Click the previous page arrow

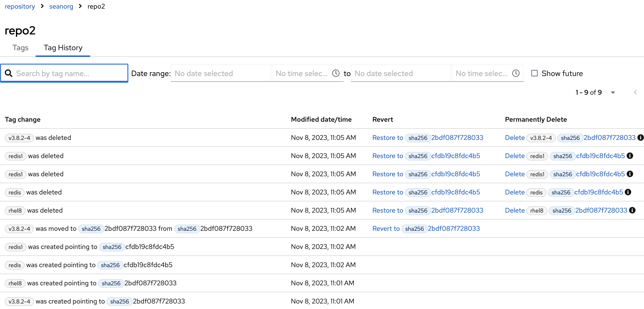point(635,93)
